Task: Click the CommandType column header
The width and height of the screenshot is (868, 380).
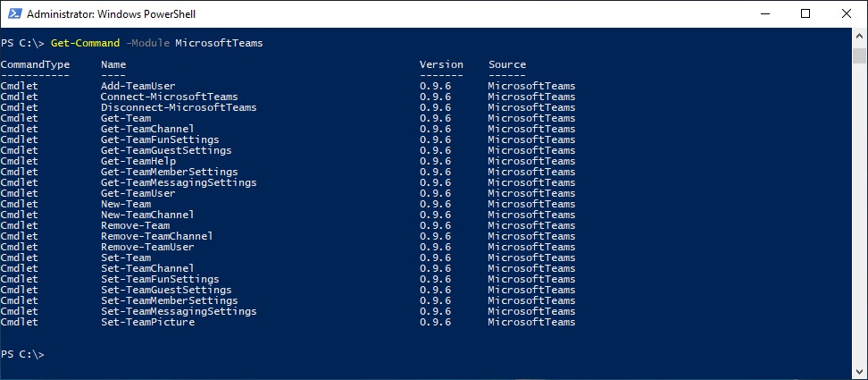Action: click(36, 64)
